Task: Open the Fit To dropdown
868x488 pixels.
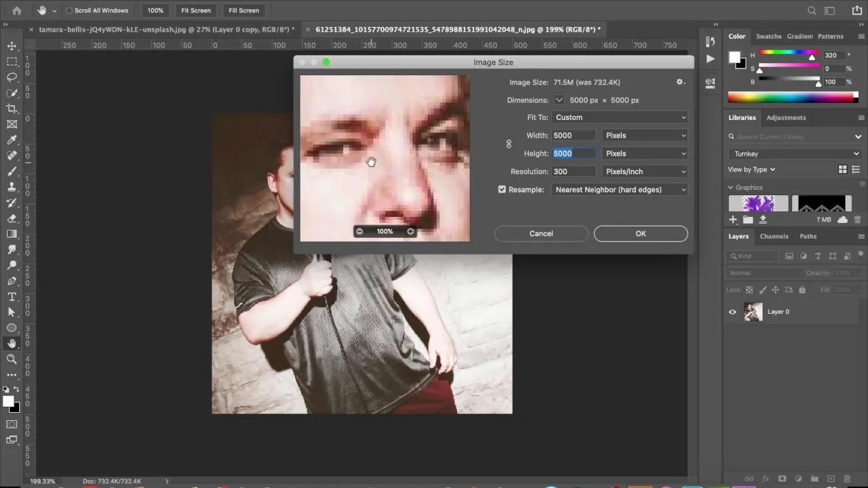Action: [x=619, y=117]
